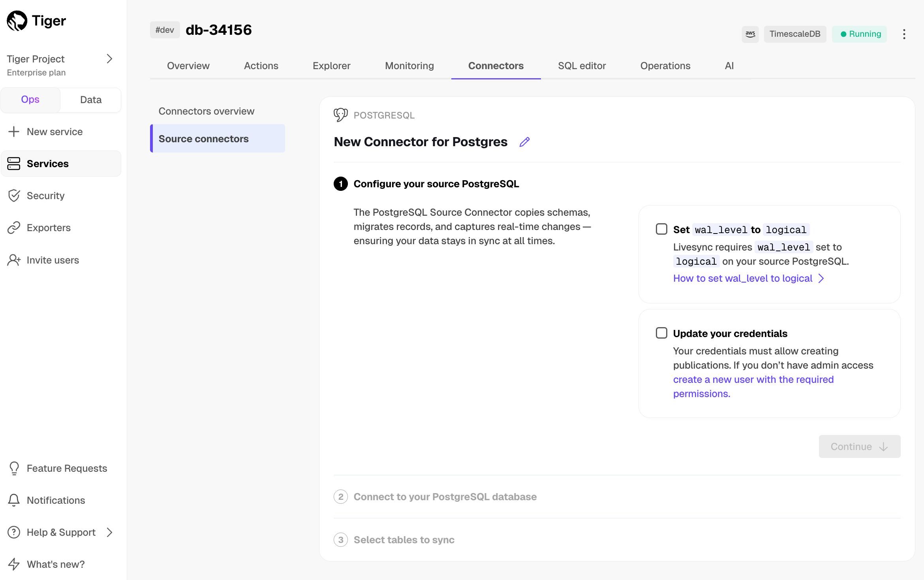Open the three-dot service options menu
This screenshot has height=580, width=924.
904,34
